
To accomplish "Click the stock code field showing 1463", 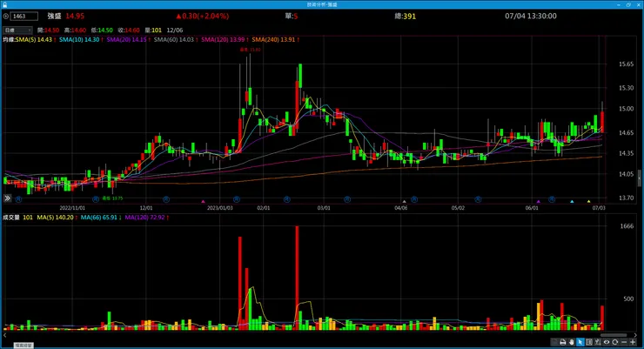I will (x=24, y=16).
